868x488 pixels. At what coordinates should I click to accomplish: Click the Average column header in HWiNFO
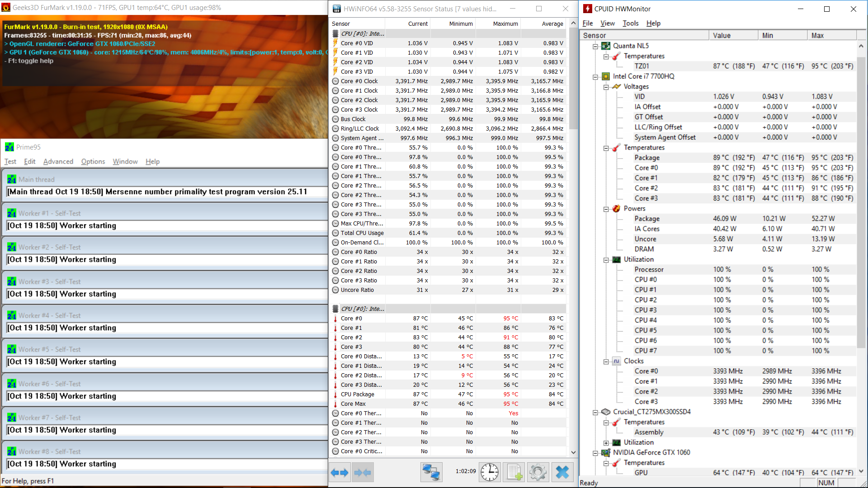[x=543, y=23]
